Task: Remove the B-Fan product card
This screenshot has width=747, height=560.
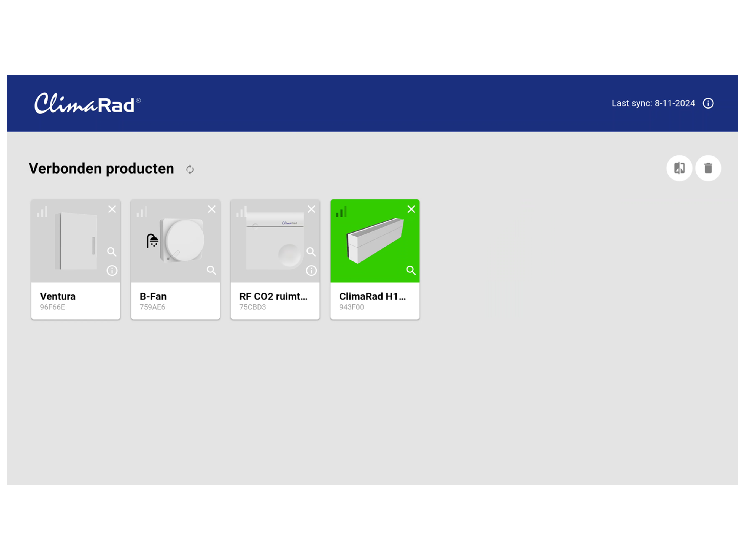Action: (x=212, y=209)
